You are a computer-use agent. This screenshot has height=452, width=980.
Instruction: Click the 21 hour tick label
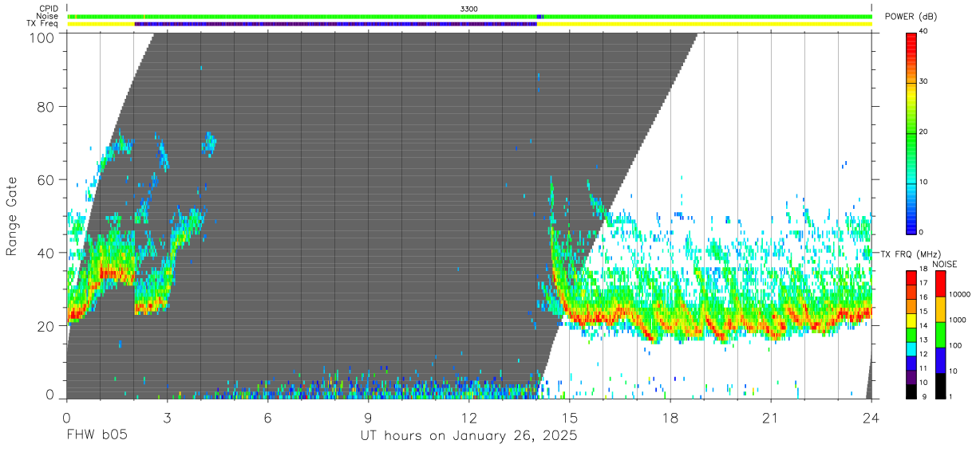click(x=771, y=418)
